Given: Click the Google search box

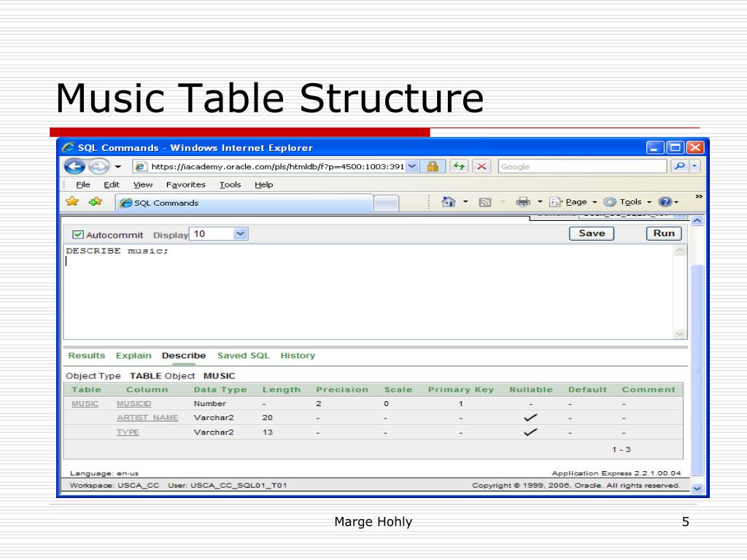Looking at the screenshot, I should click(x=582, y=167).
